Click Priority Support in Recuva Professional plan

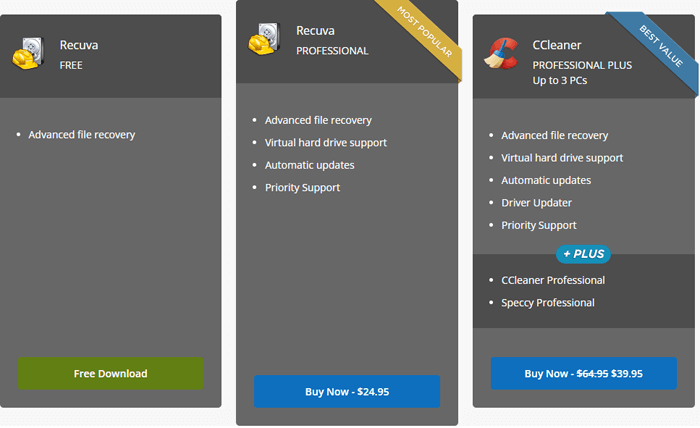pyautogui.click(x=302, y=187)
